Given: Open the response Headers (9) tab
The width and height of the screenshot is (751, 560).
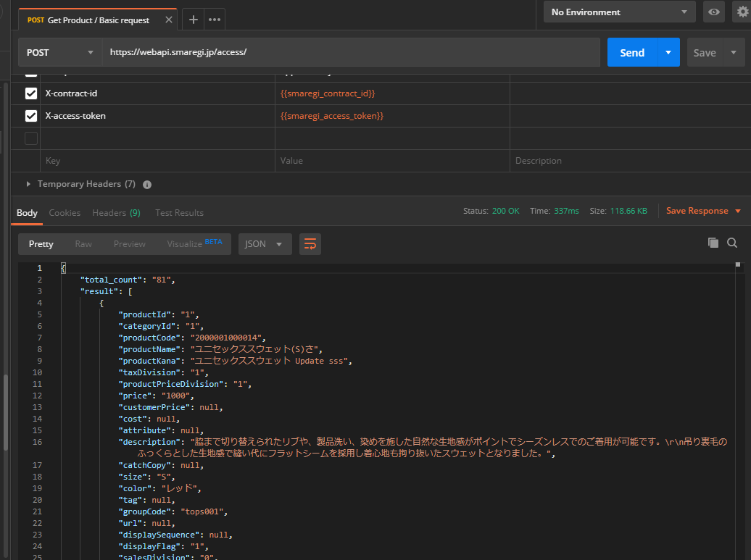Looking at the screenshot, I should tap(117, 212).
